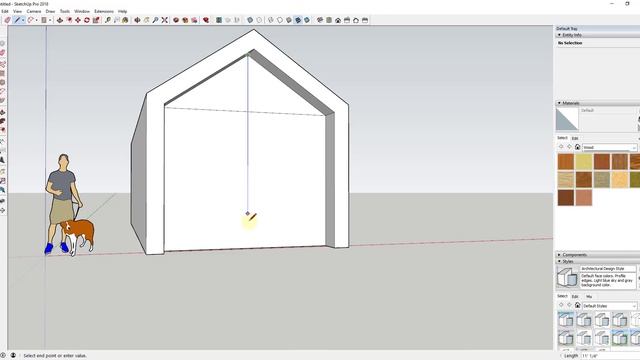Click the Architectural Design Style name field

(608, 269)
